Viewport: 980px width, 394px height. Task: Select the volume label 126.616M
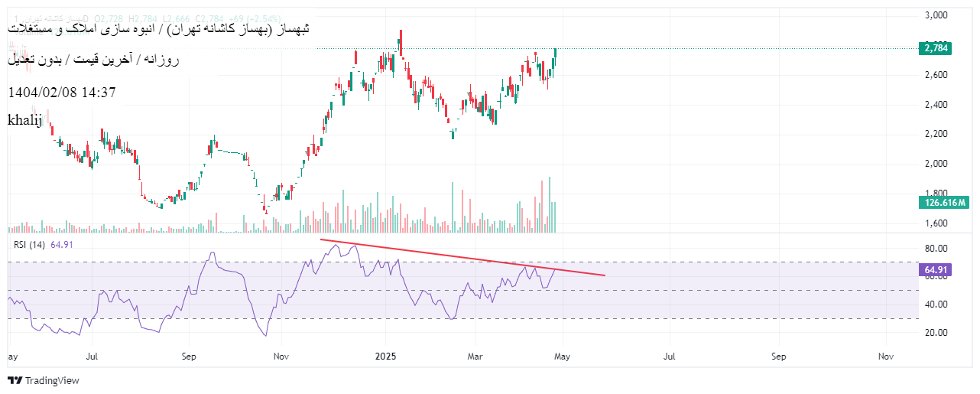(946, 202)
